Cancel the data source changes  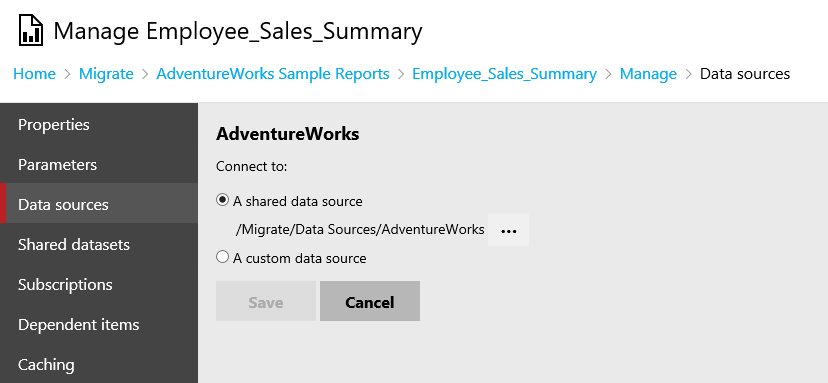pos(370,301)
